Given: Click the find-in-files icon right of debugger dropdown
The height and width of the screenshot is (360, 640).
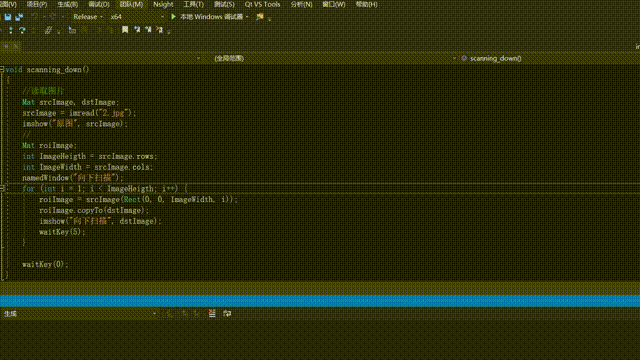Looking at the screenshot, I should coord(260,17).
